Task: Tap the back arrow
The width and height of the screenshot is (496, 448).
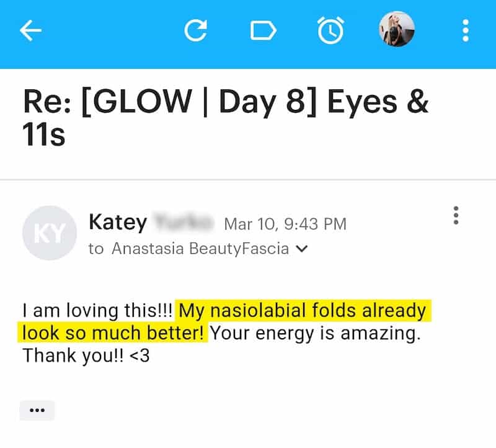Action: click(30, 30)
